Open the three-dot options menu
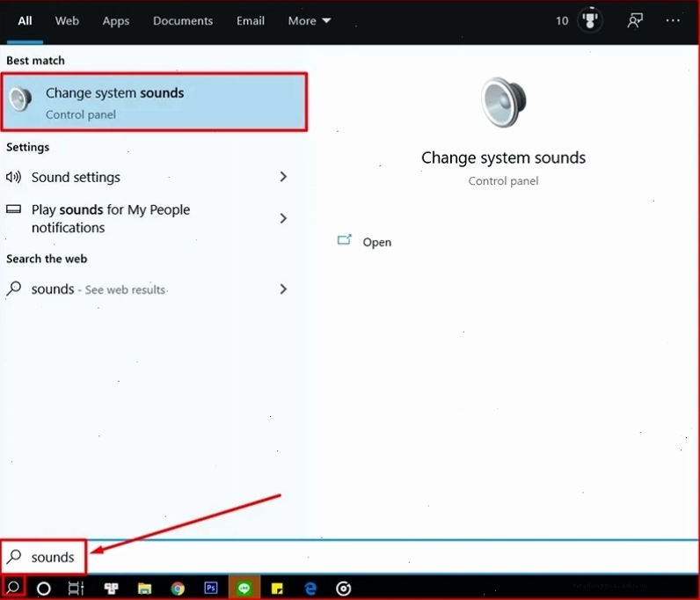The height and width of the screenshot is (600, 700). [x=673, y=20]
